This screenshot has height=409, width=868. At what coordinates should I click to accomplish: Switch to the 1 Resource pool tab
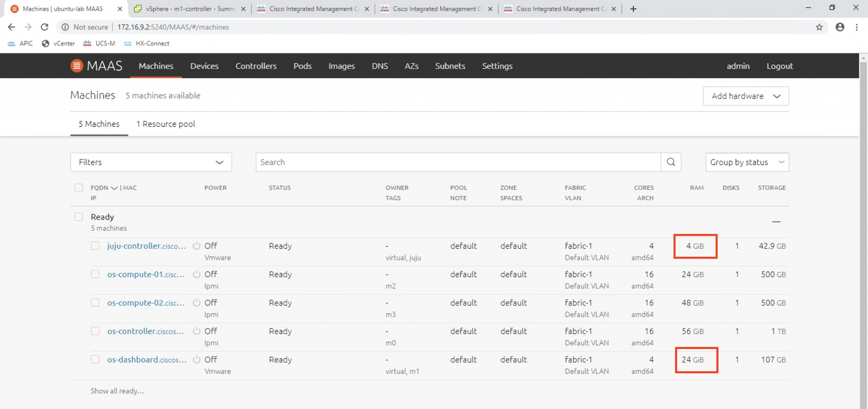(x=166, y=124)
